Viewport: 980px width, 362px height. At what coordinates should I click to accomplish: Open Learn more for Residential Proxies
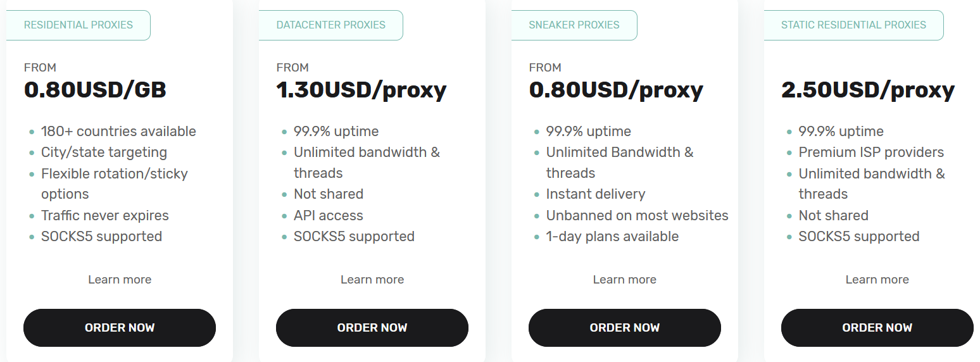120,280
